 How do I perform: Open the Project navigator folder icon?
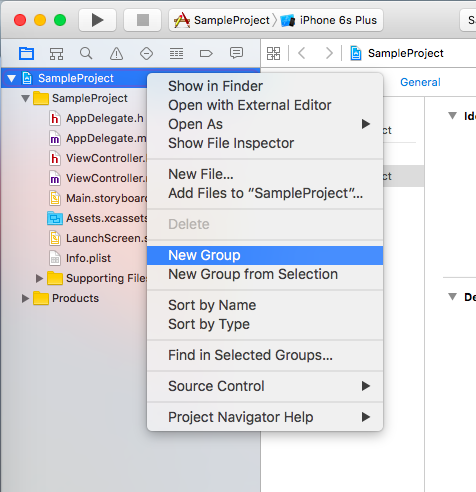click(26, 53)
